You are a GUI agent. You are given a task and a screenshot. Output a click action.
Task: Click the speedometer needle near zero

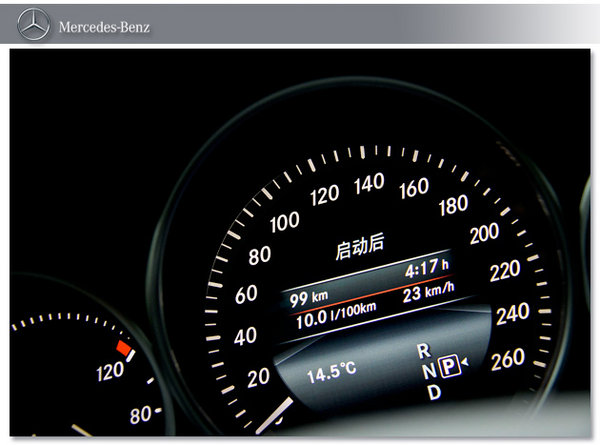[x=274, y=416]
